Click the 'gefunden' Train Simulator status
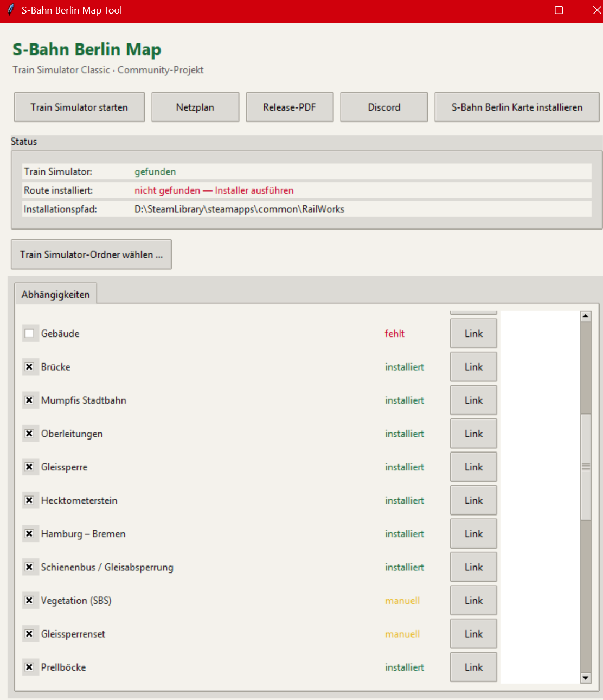The height and width of the screenshot is (700, 603). point(155,171)
